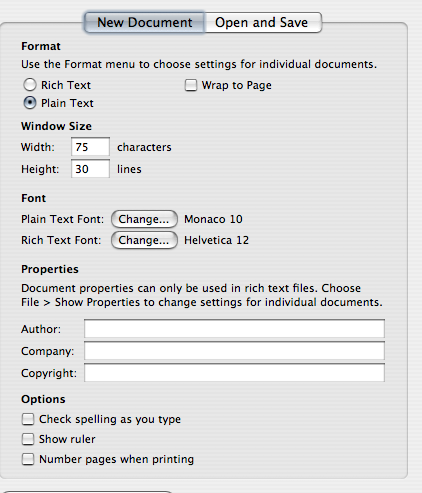Click the Monaco 10 font name text
This screenshot has width=422, height=493.
213,219
